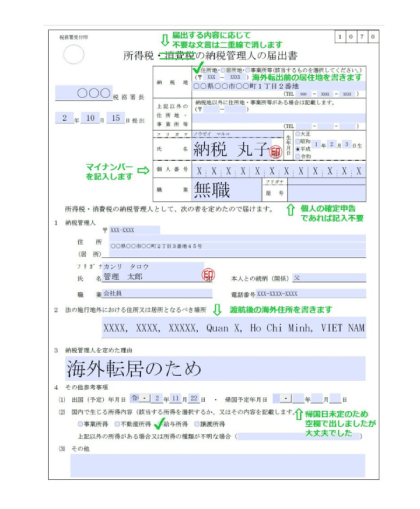The image size is (420, 509).
Task: Click the form title 納税管理人の届出書
Action: point(251,56)
